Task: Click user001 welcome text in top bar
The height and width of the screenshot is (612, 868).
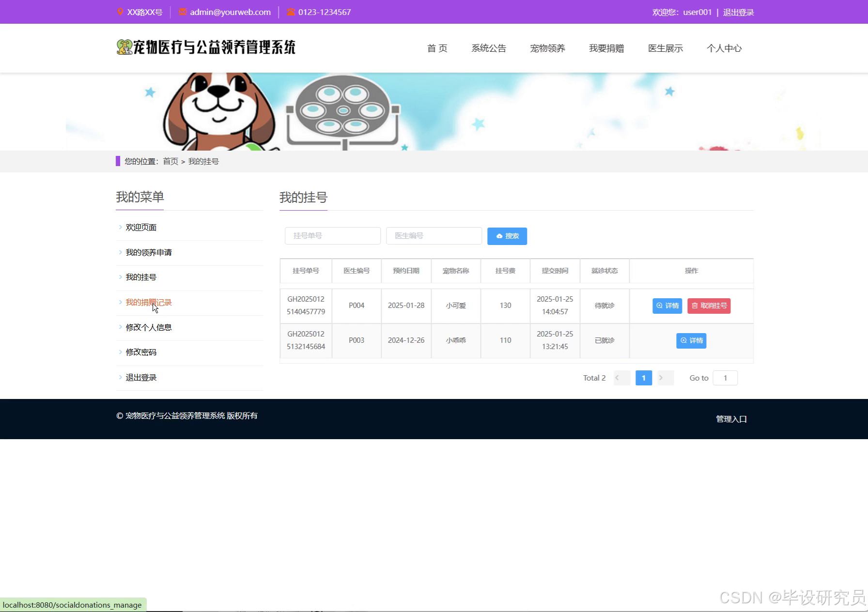Action: [697, 12]
